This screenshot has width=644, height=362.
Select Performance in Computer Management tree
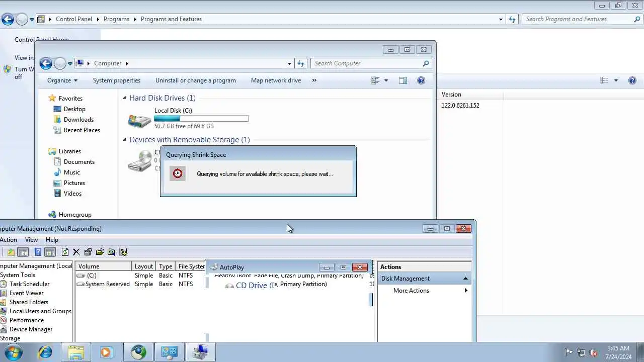pos(26,320)
